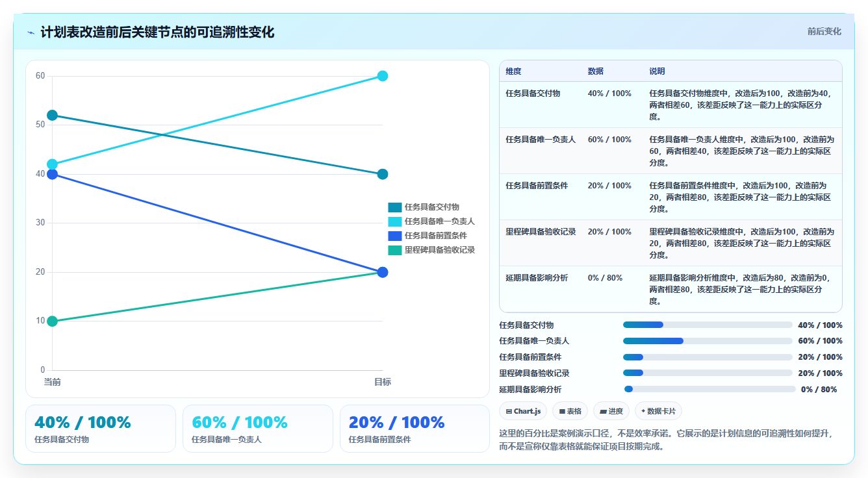Screen dimensions: 868x478
Task: Click the 60% / 100% value beside the progress bar
Action: [x=820, y=341]
